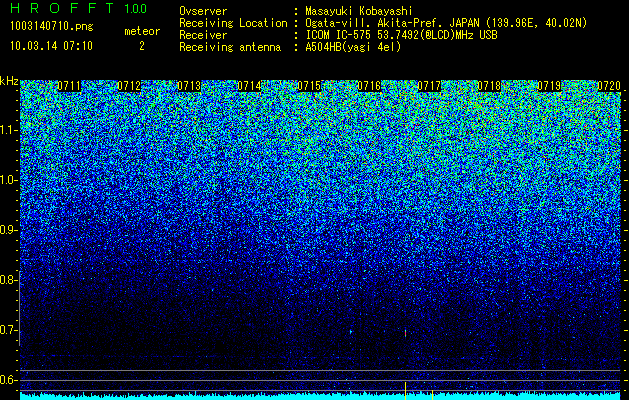This screenshot has width=629, height=400.
Task: Click the HROFFT 1.0.0 title text
Action: tap(79, 8)
